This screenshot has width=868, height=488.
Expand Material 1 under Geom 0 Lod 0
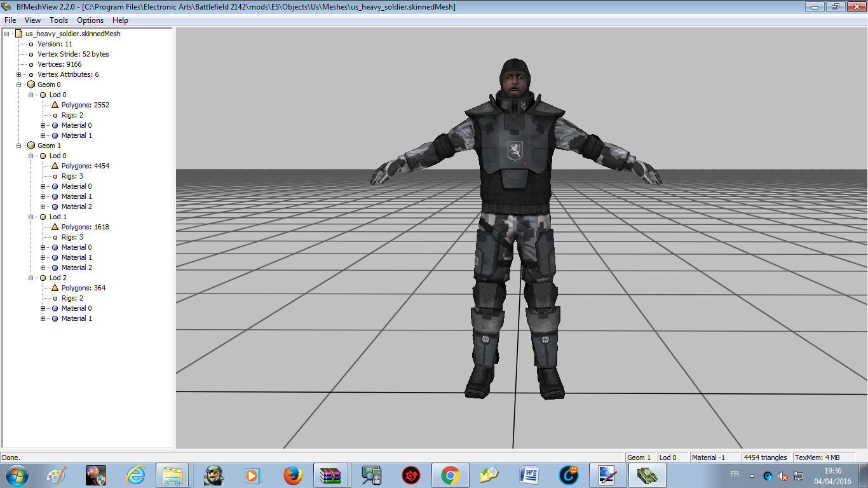(x=43, y=135)
